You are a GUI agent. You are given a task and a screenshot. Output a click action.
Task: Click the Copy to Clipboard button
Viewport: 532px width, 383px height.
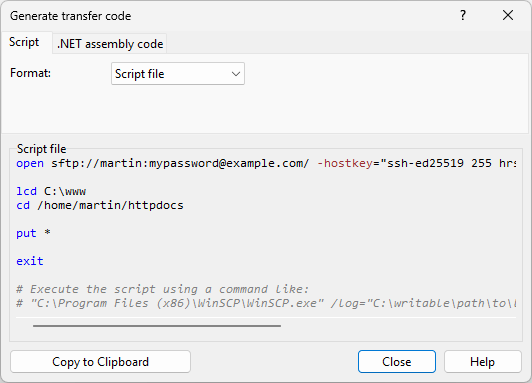pos(100,362)
